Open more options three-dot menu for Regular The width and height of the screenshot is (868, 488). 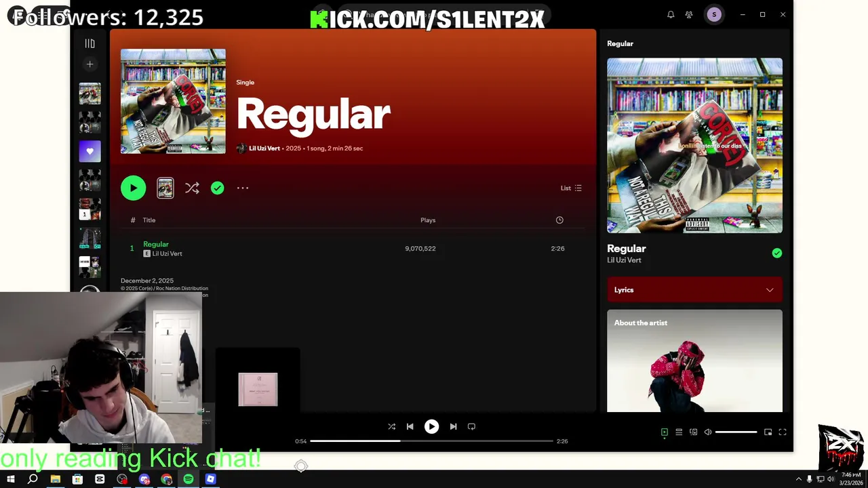(243, 188)
